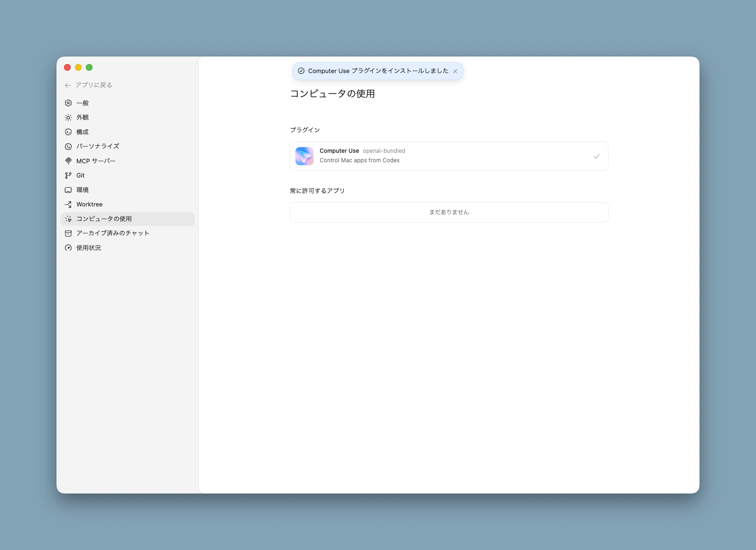The height and width of the screenshot is (550, 756).
Task: Click the Computer Use plugin row
Action: click(449, 156)
